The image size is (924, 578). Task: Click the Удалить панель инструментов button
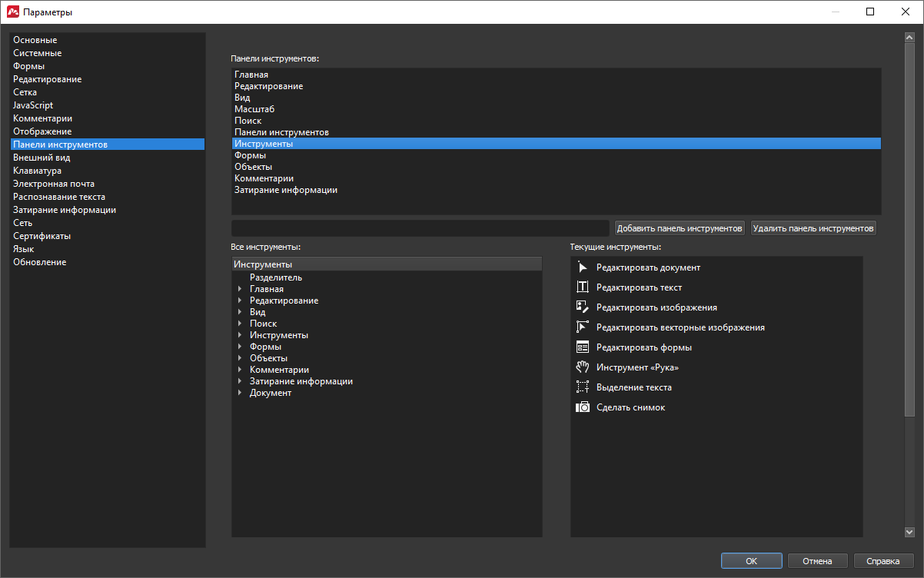pos(813,228)
